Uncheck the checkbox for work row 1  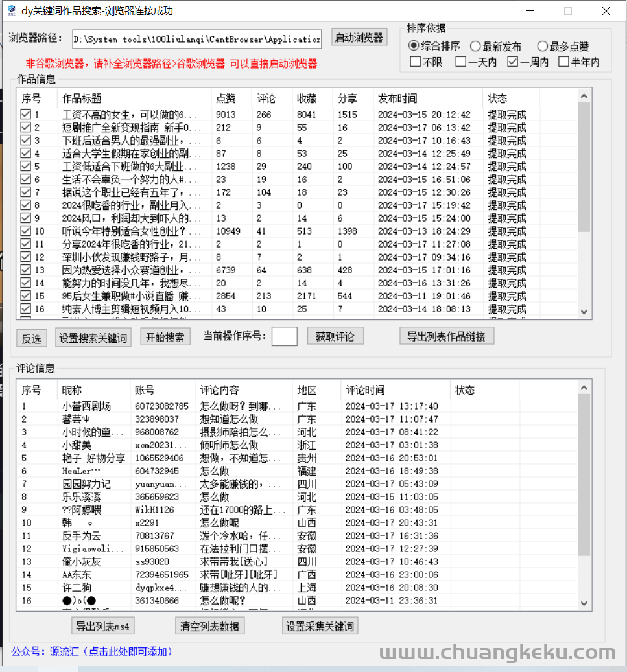(26, 115)
